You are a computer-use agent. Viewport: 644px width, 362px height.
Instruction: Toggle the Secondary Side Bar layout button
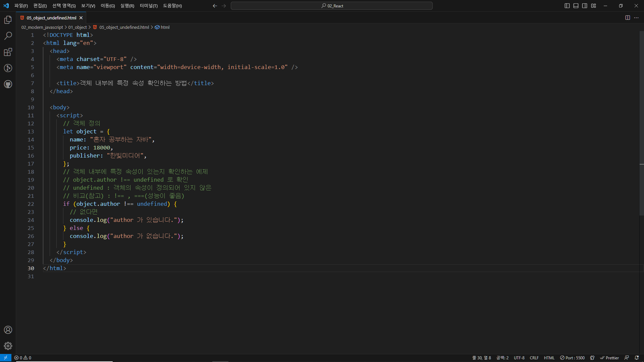point(585,6)
